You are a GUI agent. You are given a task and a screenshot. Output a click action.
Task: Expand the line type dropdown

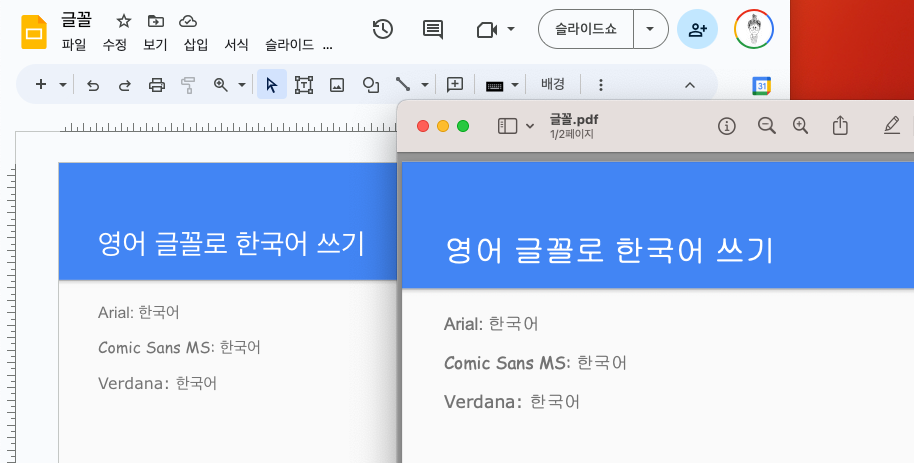[425, 85]
